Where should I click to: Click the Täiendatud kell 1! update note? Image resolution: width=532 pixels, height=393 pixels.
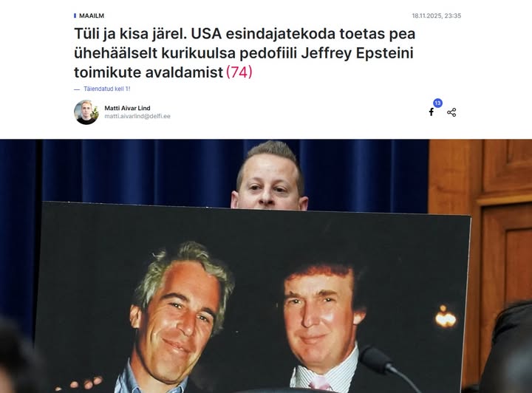click(107, 89)
